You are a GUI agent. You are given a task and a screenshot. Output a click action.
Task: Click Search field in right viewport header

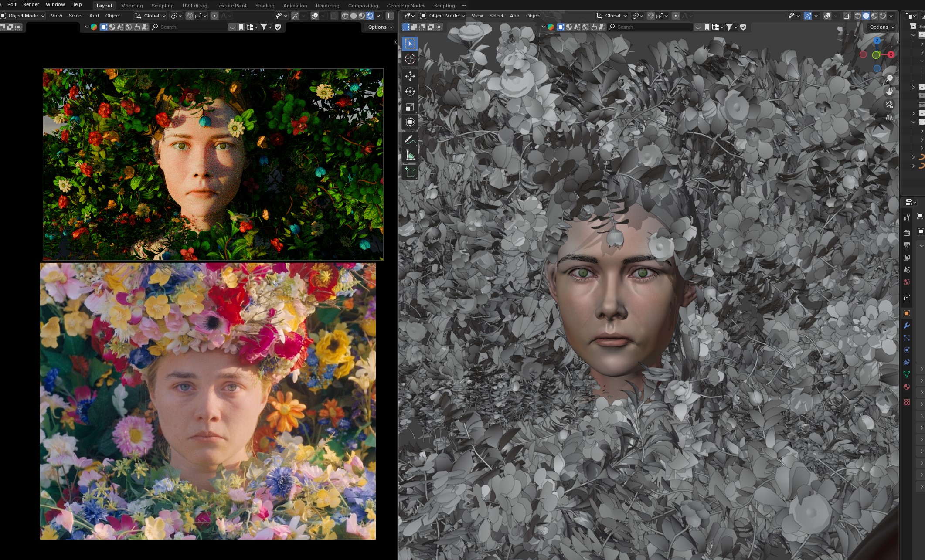point(650,27)
